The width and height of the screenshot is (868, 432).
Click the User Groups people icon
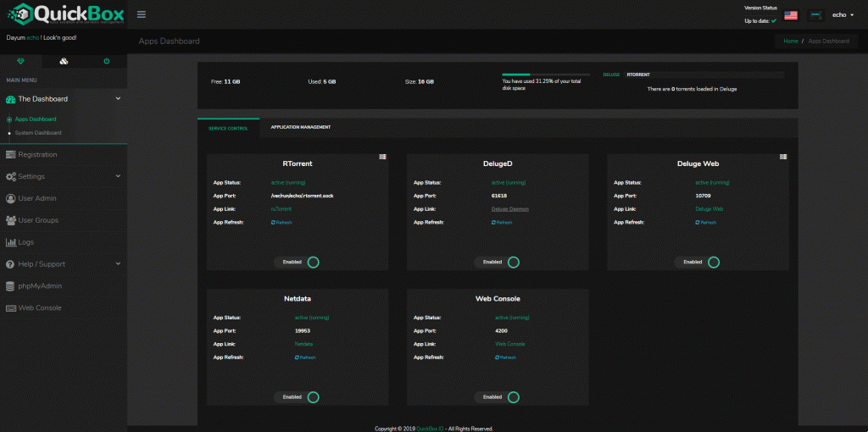click(x=10, y=220)
